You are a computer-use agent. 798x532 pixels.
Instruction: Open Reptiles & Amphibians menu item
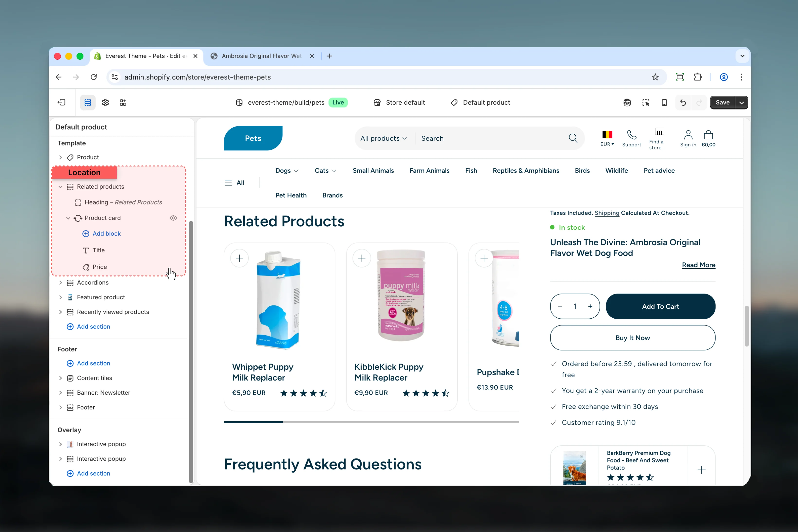526,171
